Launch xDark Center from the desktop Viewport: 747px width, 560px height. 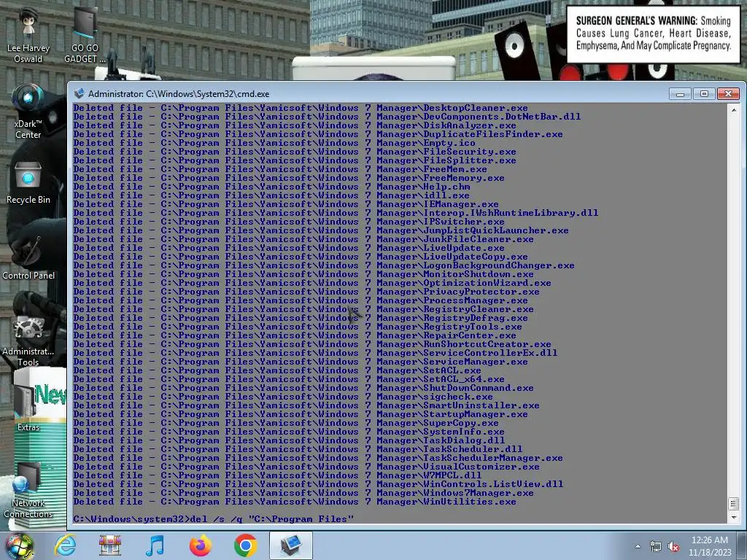point(28,112)
